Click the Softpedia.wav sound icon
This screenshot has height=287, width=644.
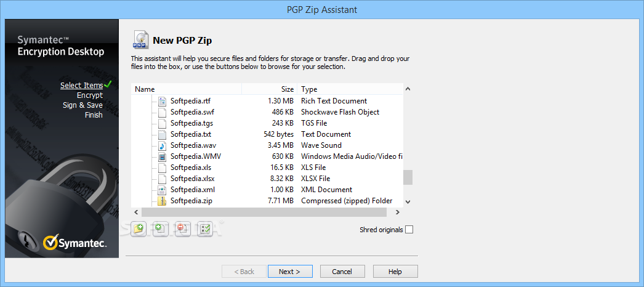tap(163, 145)
